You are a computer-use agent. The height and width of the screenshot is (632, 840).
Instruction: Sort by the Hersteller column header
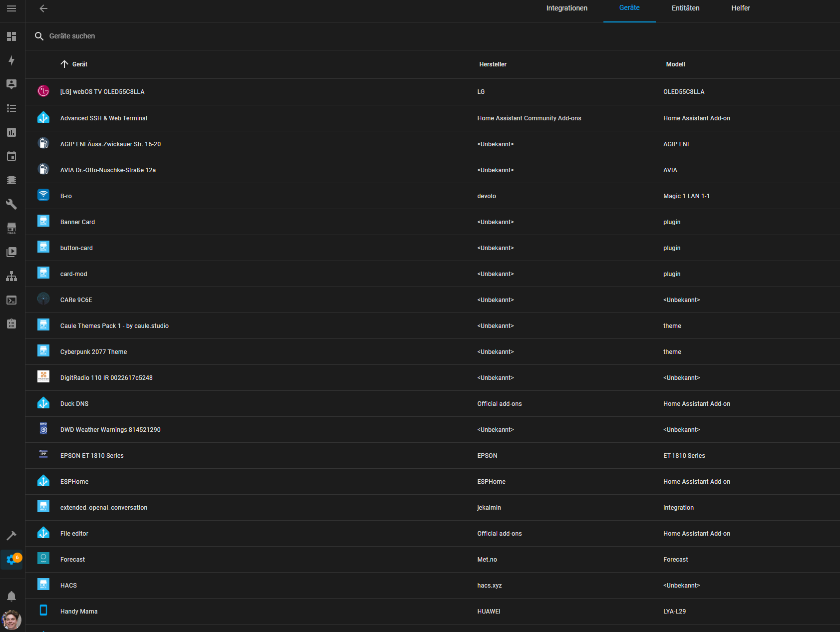(493, 64)
